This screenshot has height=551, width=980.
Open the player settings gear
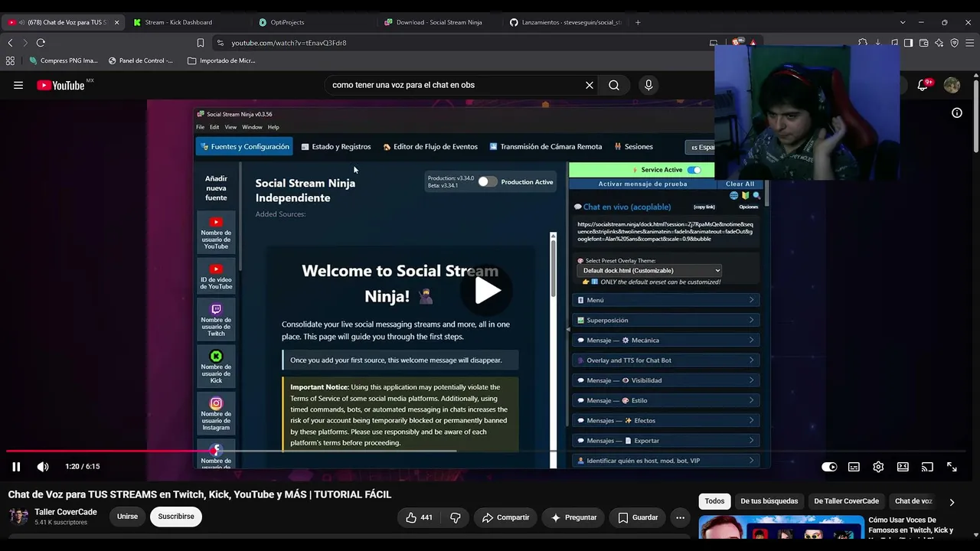point(878,467)
